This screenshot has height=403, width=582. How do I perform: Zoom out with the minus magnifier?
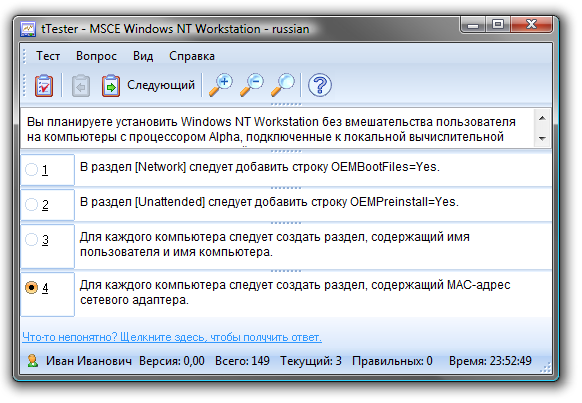252,85
